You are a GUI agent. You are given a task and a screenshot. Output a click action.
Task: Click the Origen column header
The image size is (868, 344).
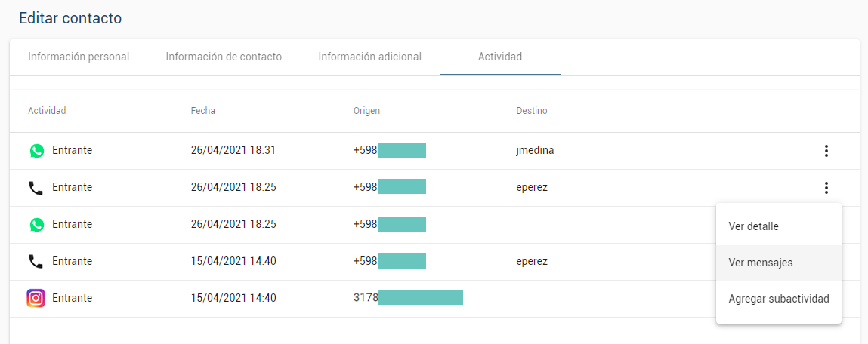coord(366,111)
